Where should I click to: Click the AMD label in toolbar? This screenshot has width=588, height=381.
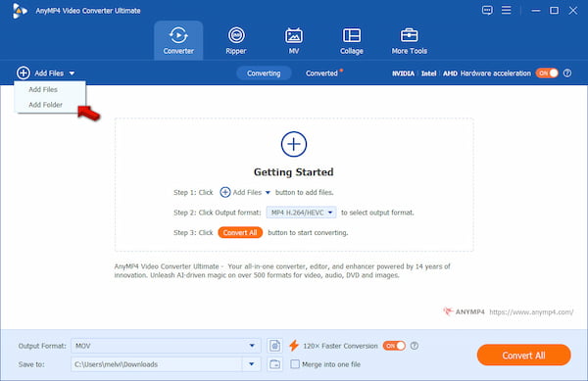[x=450, y=73]
